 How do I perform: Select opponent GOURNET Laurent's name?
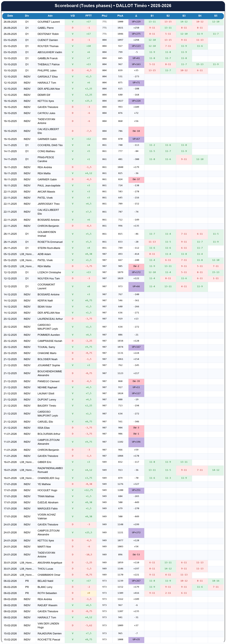49,22
